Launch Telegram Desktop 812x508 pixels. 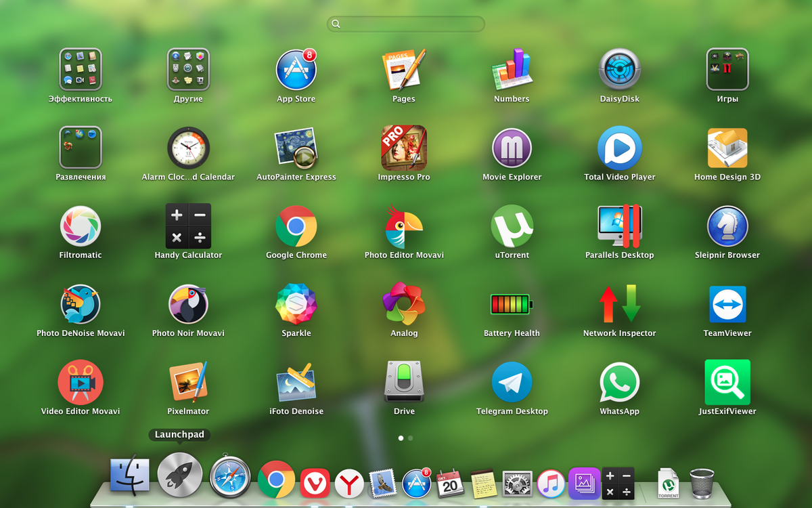pos(512,381)
